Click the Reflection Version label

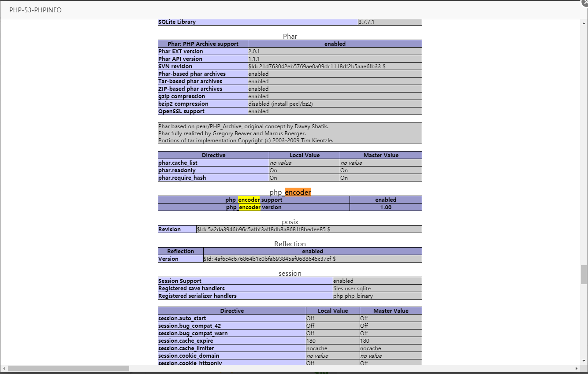point(168,259)
